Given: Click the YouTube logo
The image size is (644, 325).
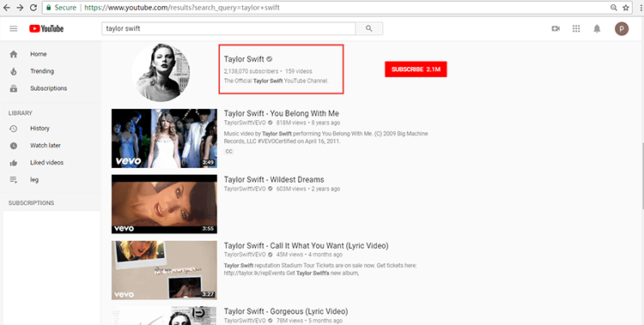Looking at the screenshot, I should (46, 28).
